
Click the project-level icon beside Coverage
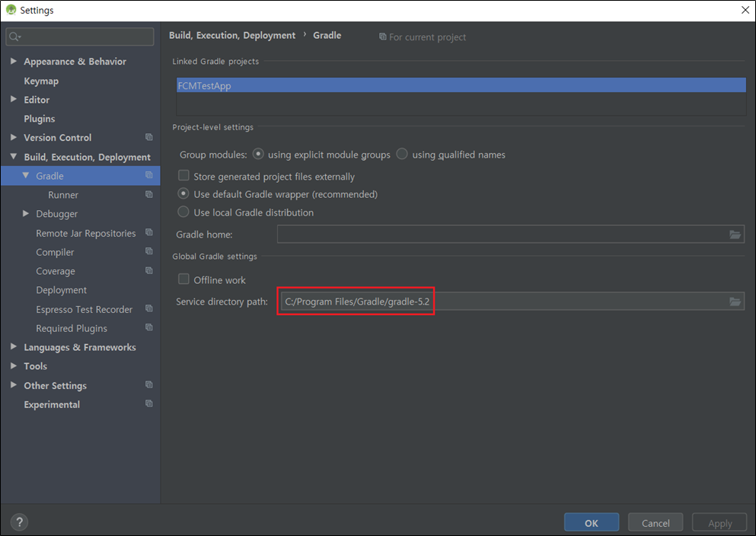[149, 270]
